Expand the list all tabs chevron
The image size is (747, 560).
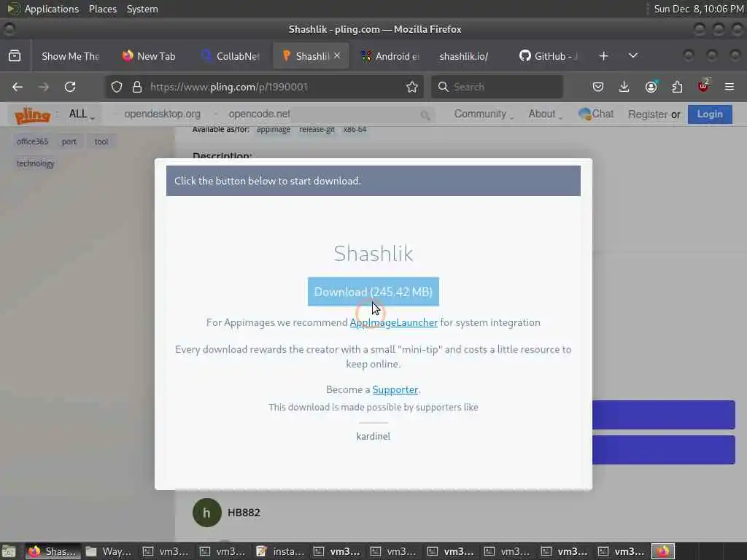(633, 55)
